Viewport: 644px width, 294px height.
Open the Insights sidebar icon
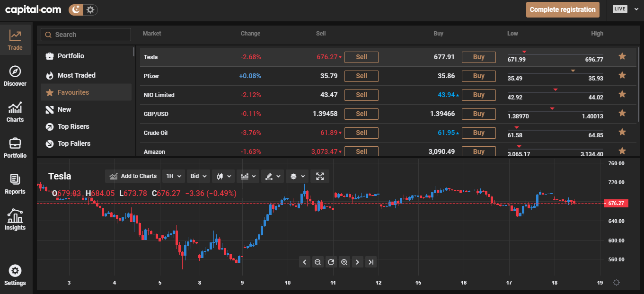(x=15, y=220)
